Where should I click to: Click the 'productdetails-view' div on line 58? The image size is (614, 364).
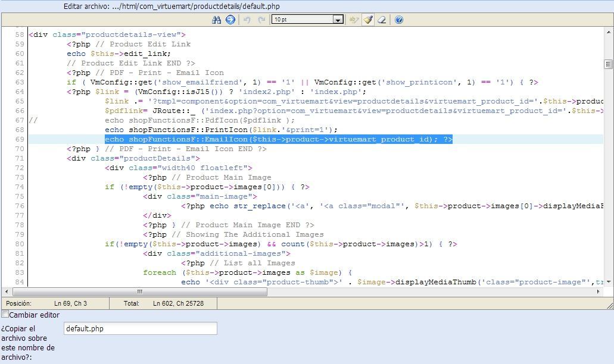[107, 34]
